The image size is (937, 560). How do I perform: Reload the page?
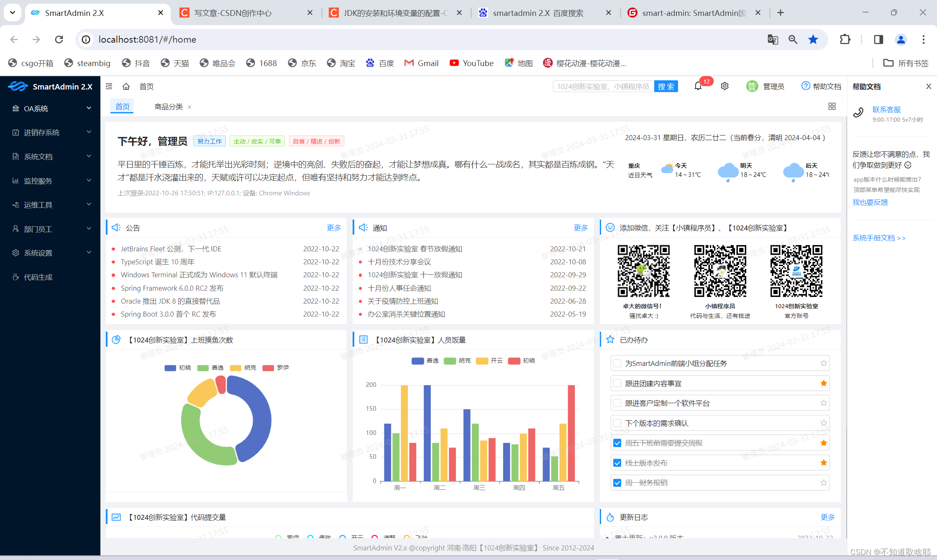coord(59,39)
